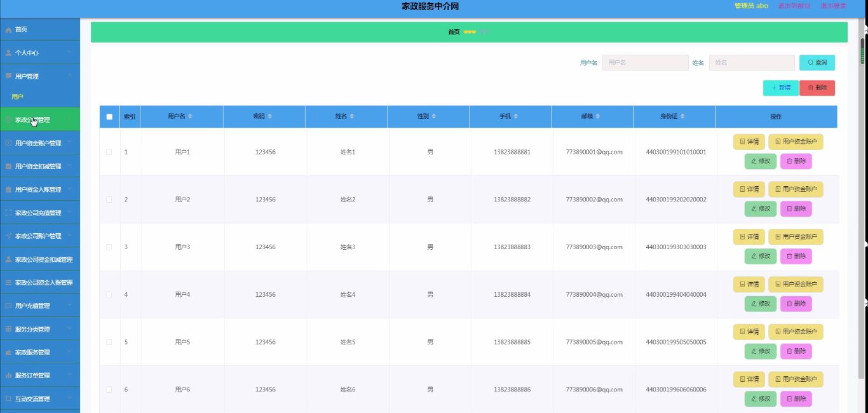Click the grid icon beside 服务分类管理

[x=8, y=329]
